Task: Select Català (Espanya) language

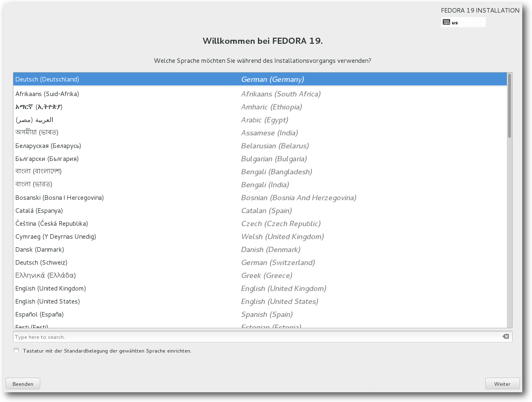Action: pos(260,211)
